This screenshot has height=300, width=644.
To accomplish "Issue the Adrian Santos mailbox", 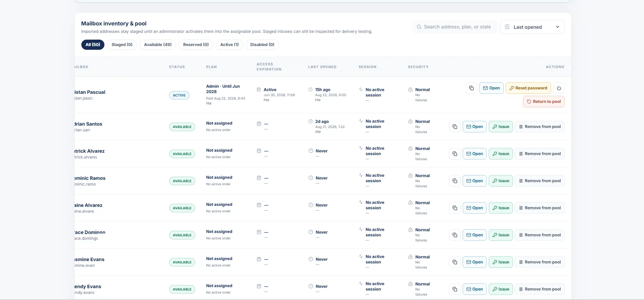I will pyautogui.click(x=501, y=127).
